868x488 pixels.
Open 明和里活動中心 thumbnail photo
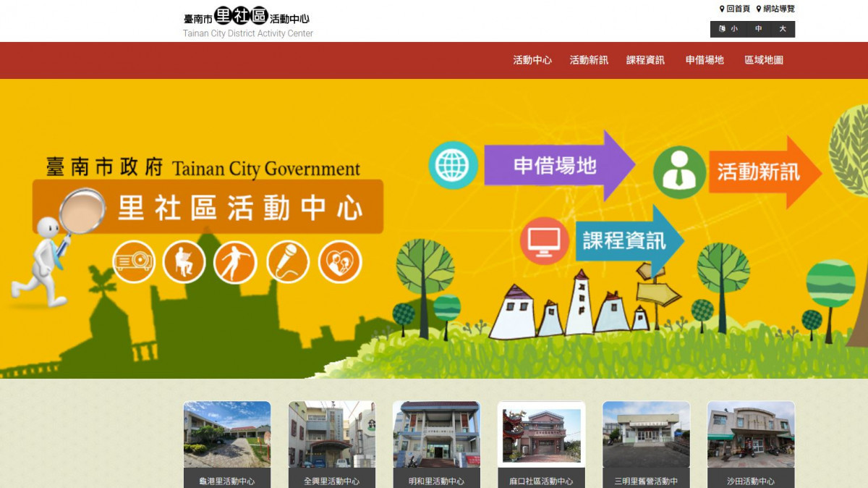tap(436, 434)
